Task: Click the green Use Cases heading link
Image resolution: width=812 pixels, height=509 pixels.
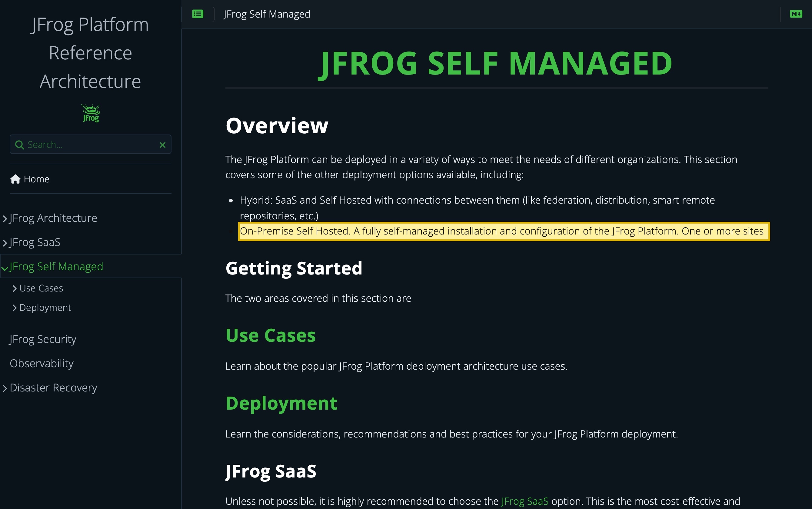Action: point(271,335)
